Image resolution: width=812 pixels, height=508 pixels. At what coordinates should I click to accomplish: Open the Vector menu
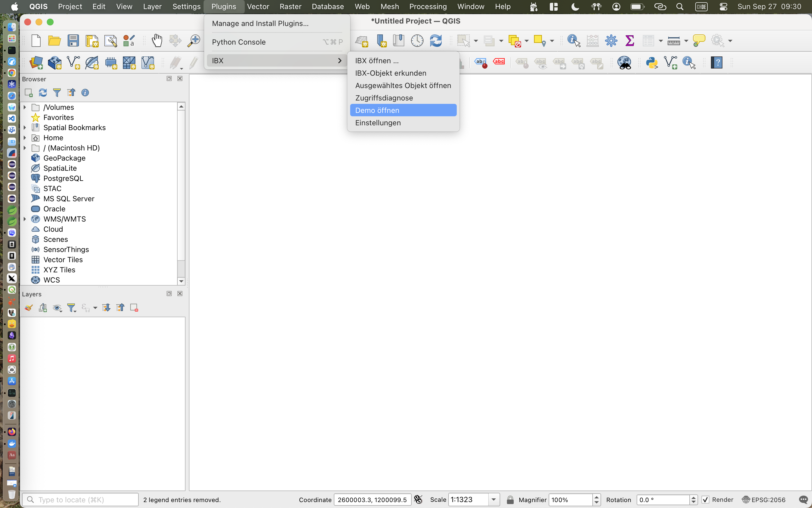click(x=258, y=7)
